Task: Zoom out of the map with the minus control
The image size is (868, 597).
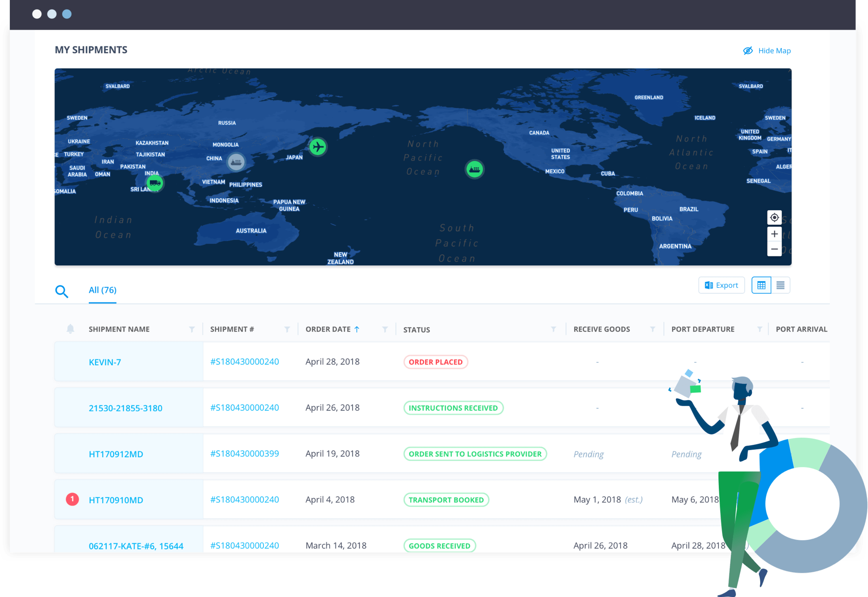Action: pos(774,249)
